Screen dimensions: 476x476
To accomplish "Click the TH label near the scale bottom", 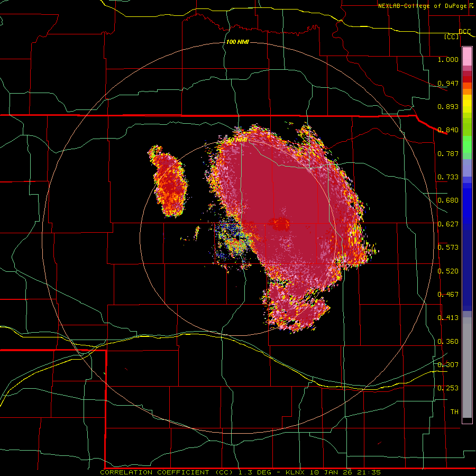I will click(454, 412).
